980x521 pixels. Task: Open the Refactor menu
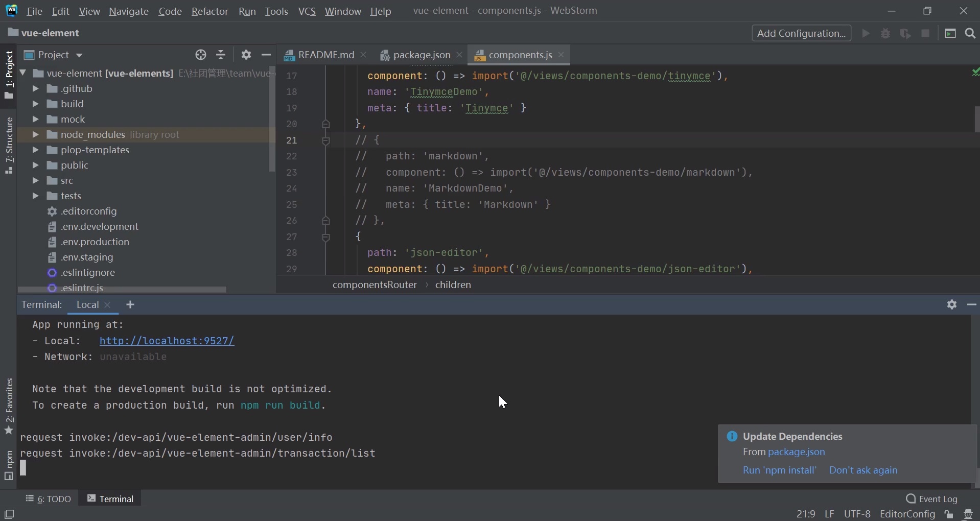click(x=209, y=11)
